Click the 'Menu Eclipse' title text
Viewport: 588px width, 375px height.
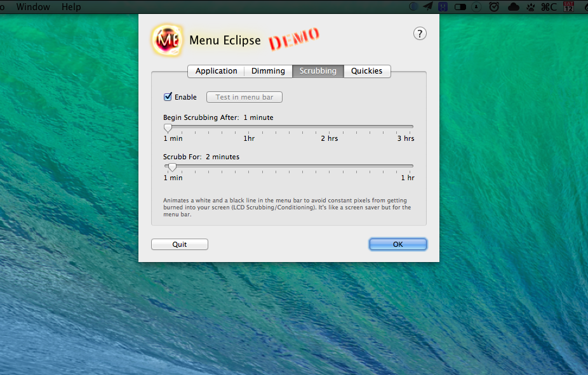click(x=225, y=40)
